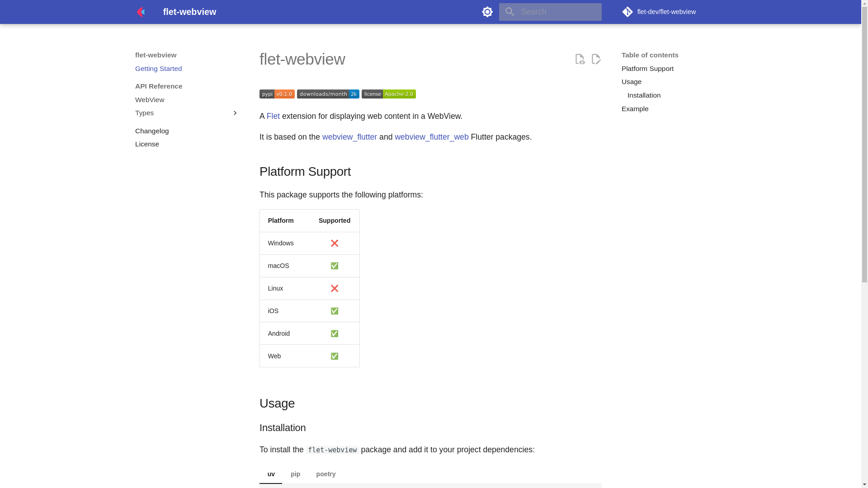Click the Platform Support heading
Screen dimensions: 868x488
pos(305,172)
